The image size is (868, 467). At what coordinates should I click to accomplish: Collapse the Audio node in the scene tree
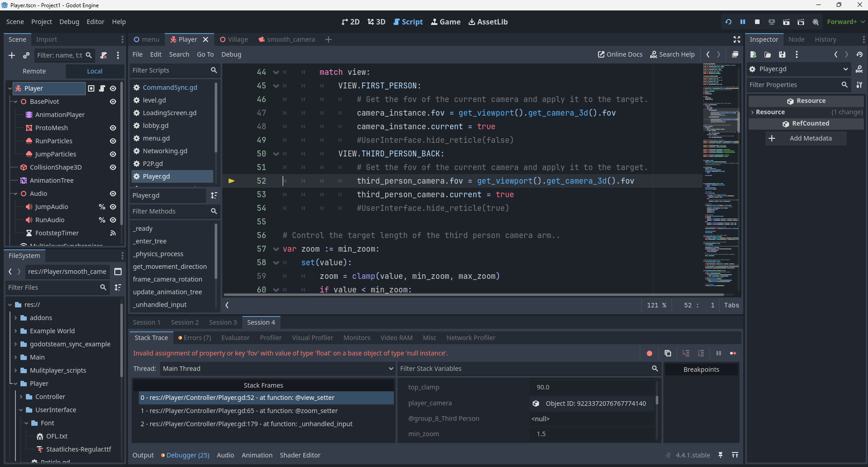click(x=15, y=194)
